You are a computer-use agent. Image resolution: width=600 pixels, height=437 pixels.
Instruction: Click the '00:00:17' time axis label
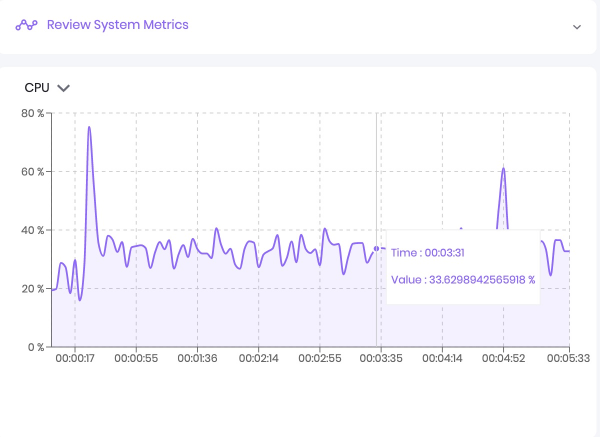(x=75, y=359)
